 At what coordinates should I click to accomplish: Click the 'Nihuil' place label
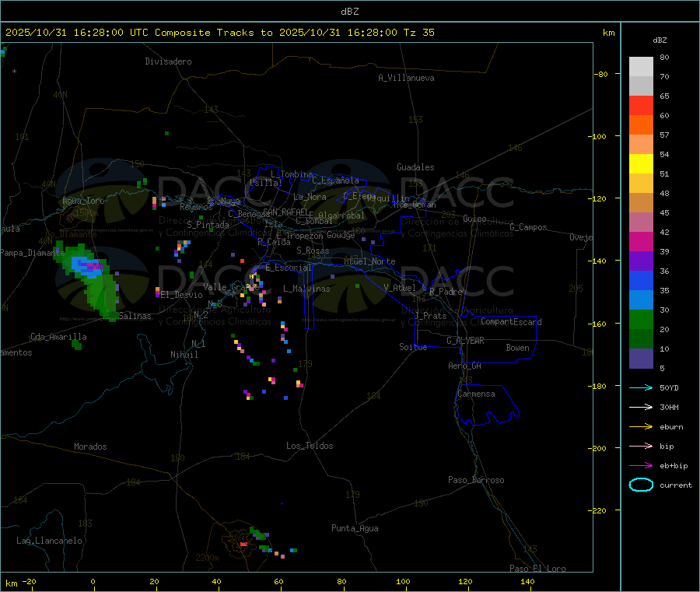(x=184, y=355)
